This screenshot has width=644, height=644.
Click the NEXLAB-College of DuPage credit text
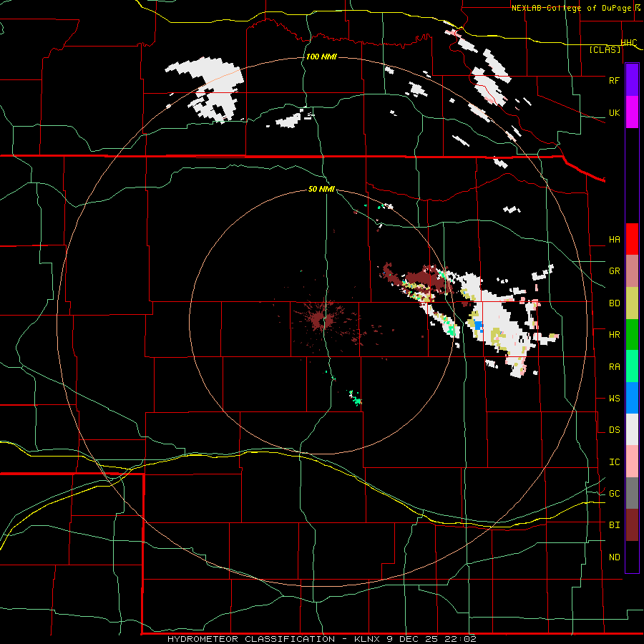point(572,8)
